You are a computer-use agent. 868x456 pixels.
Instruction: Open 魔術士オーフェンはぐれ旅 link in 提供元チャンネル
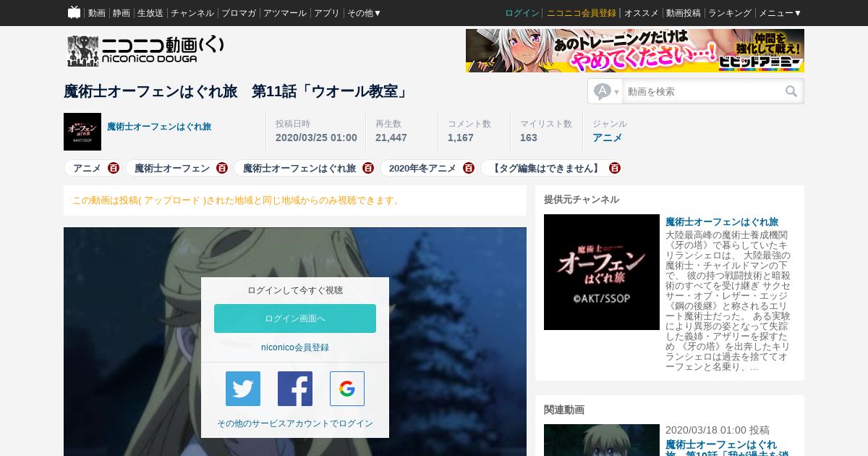pyautogui.click(x=722, y=221)
